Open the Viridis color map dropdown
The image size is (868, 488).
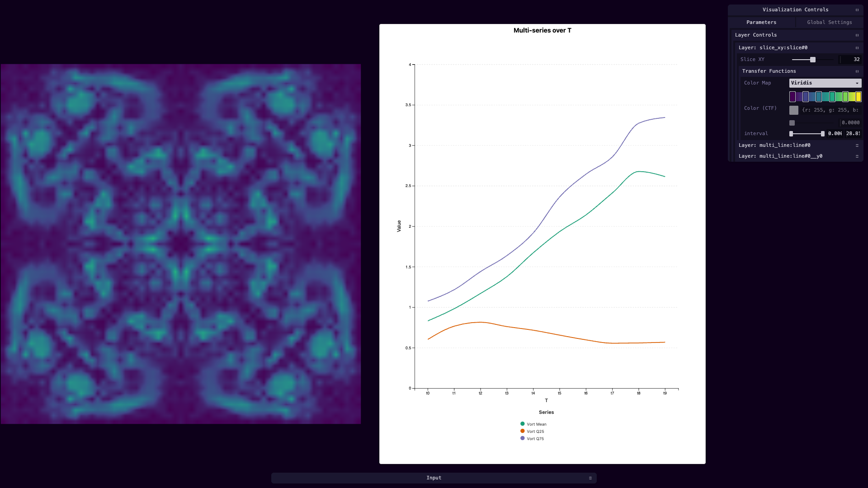[x=825, y=83]
